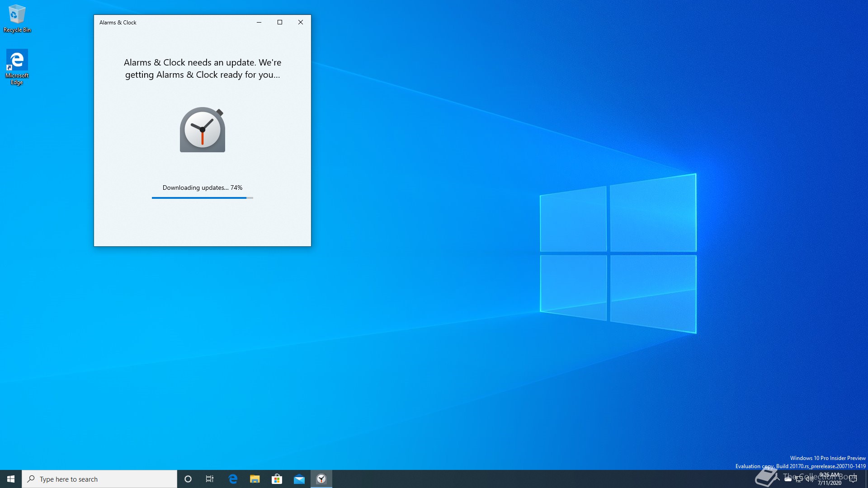The width and height of the screenshot is (868, 488).
Task: Click the Alarms & Clock window title
Action: tap(118, 22)
